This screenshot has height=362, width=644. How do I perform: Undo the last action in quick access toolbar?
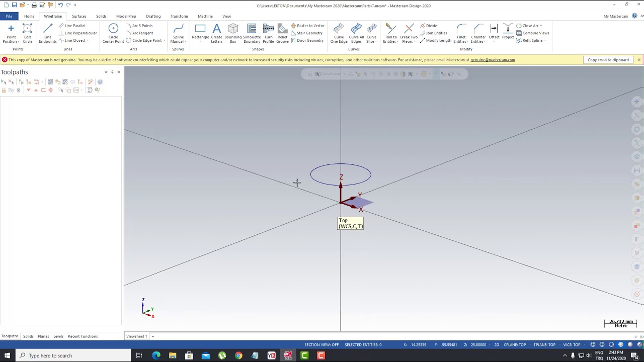pyautogui.click(x=60, y=5)
